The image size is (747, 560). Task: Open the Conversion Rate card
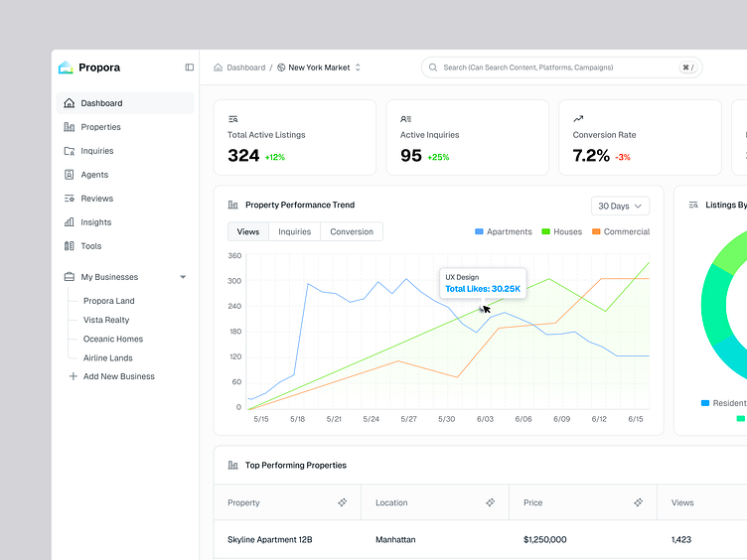640,138
